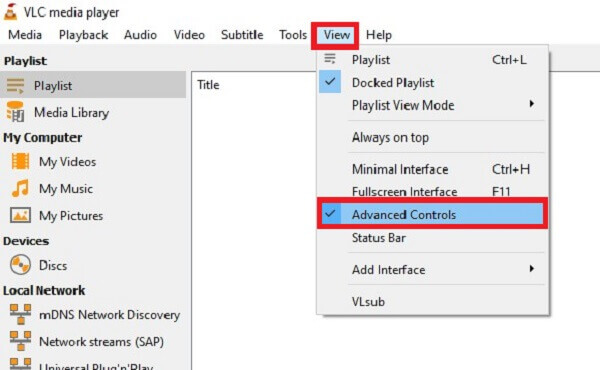Open the Subtitle menu
This screenshot has height=370, width=600.
[242, 35]
